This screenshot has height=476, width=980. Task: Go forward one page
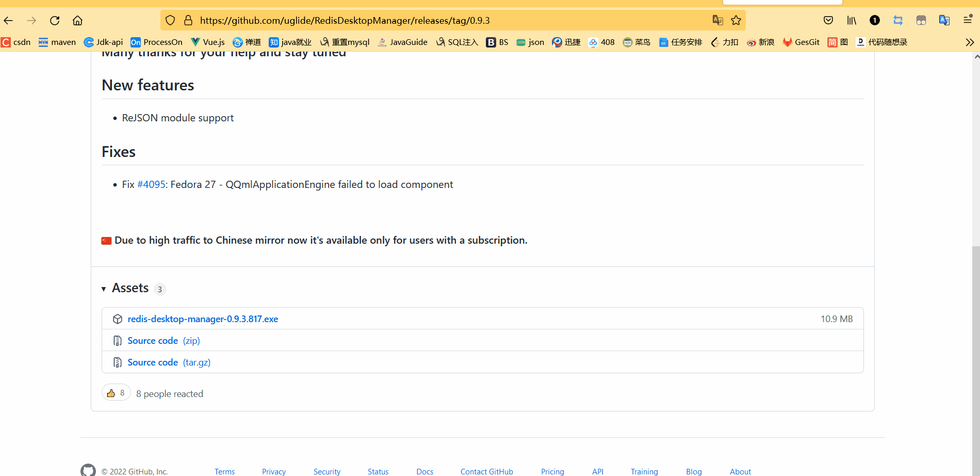(31, 21)
